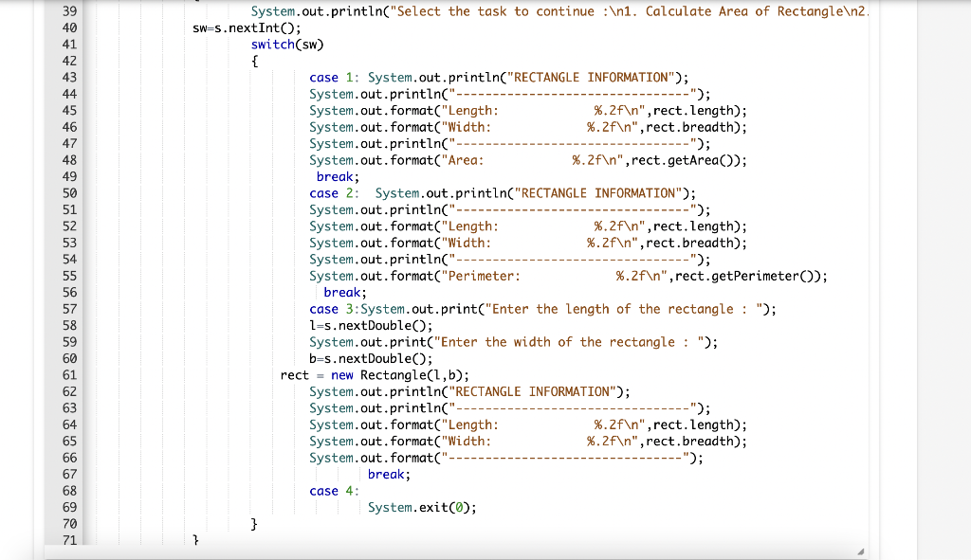Click the break statement on line 49
The image size is (971, 560).
335,176
